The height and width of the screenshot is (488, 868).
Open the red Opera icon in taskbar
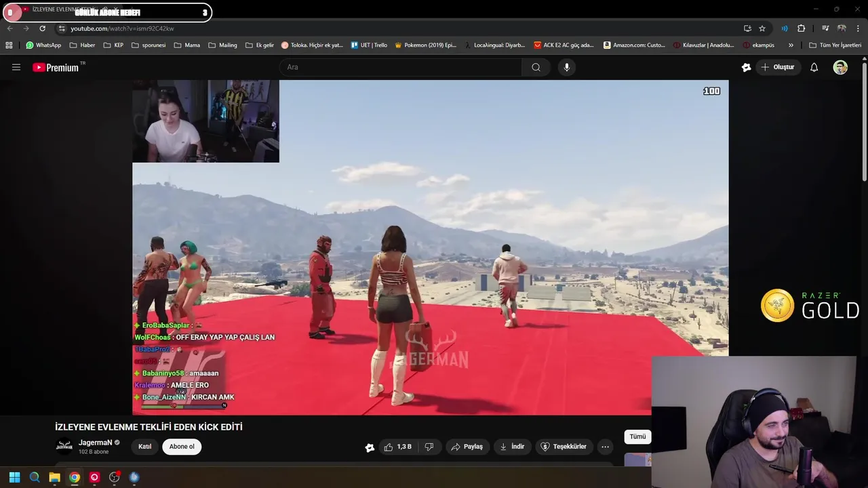point(94,477)
